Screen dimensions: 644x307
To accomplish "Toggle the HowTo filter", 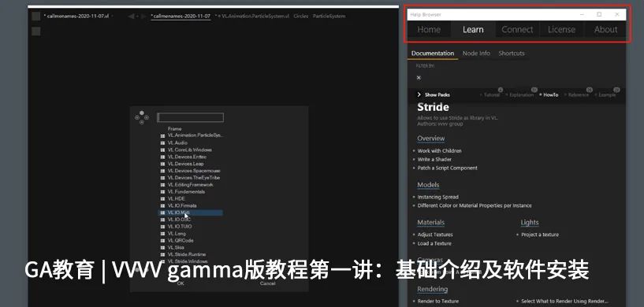I will pos(549,94).
